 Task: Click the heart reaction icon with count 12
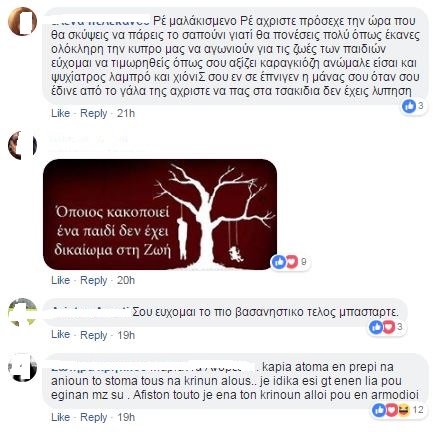(x=391, y=410)
